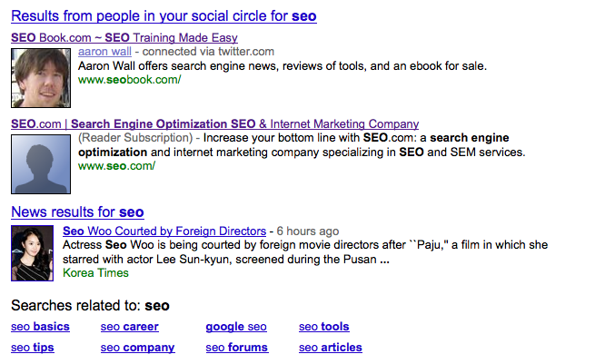This screenshot has width=605, height=364.
Task: Open the SEO.com Search Engine Optimization result
Action: (214, 123)
